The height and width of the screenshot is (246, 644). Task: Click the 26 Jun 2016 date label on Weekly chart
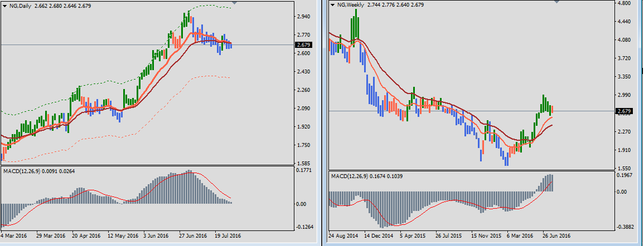(556, 236)
